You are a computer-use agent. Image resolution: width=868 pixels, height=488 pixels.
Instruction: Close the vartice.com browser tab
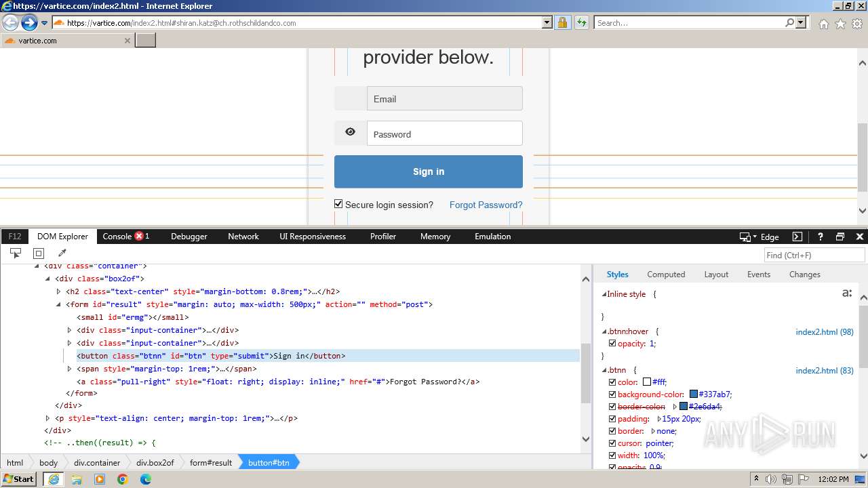click(x=127, y=41)
